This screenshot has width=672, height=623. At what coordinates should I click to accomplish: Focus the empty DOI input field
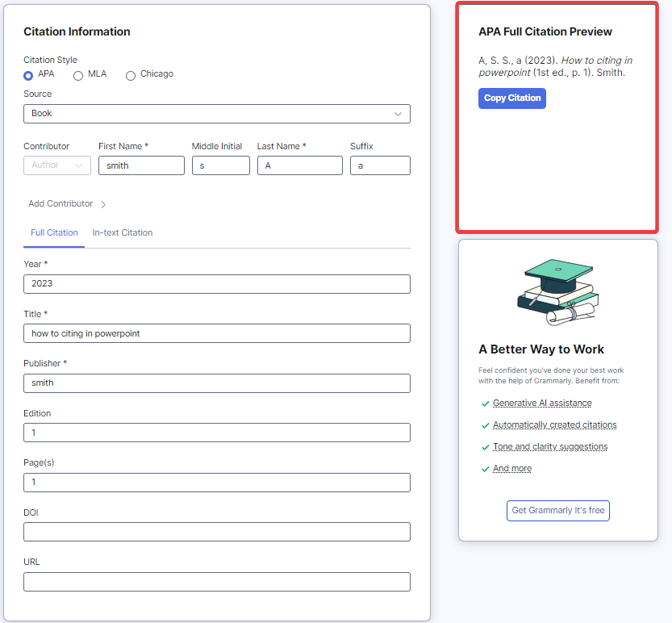click(x=216, y=532)
